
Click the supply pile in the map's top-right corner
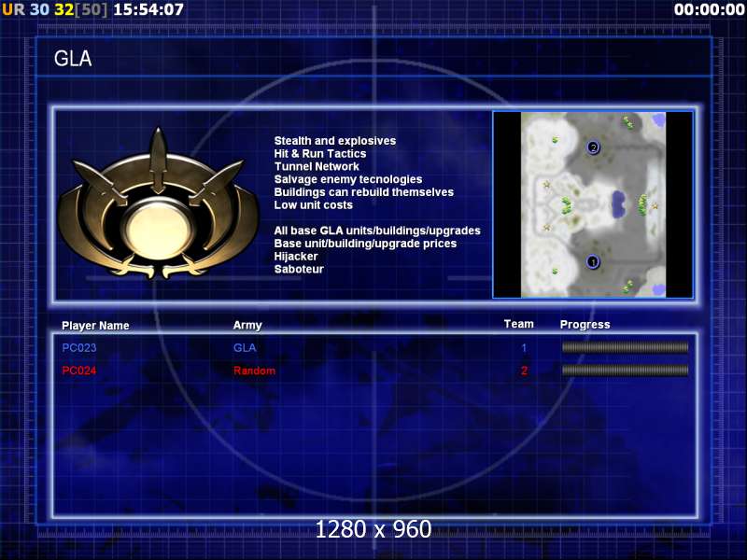click(628, 121)
